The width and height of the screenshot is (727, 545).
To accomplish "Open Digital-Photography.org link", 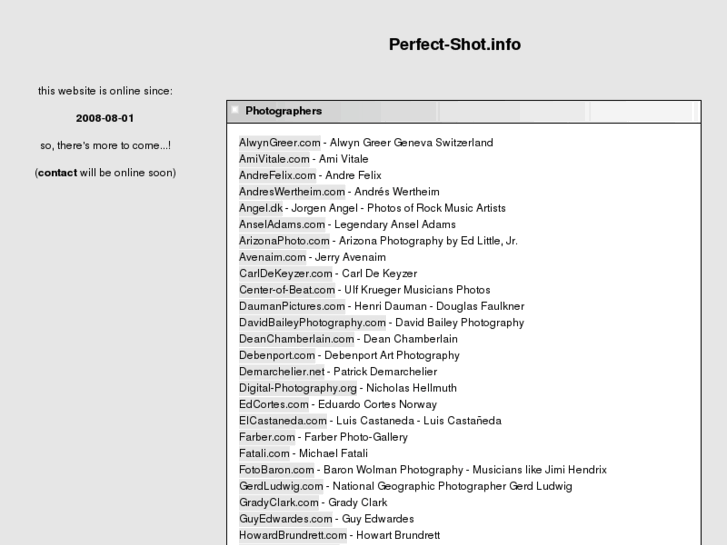I will 298,388.
